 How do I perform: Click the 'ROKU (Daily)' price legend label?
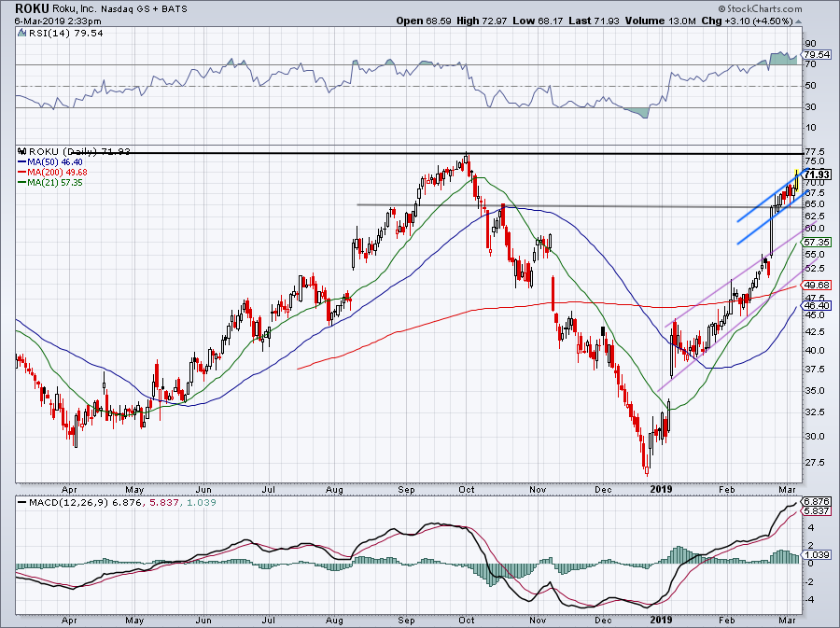63,151
